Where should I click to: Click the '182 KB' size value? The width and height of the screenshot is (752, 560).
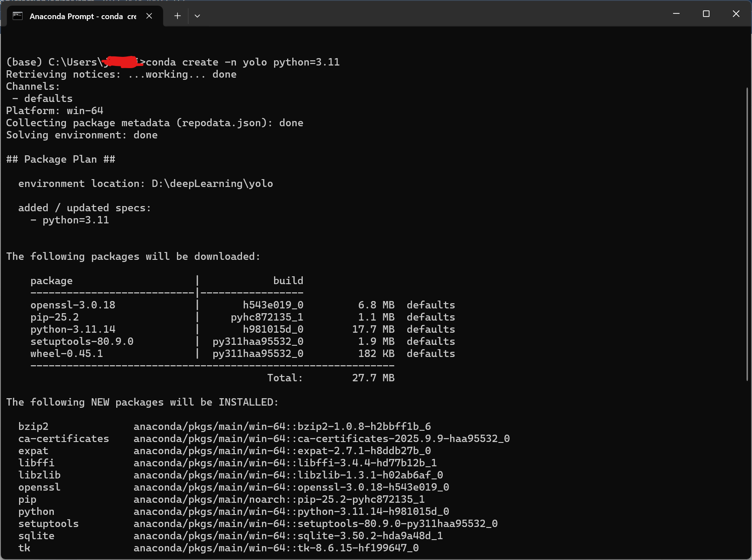pos(376,354)
